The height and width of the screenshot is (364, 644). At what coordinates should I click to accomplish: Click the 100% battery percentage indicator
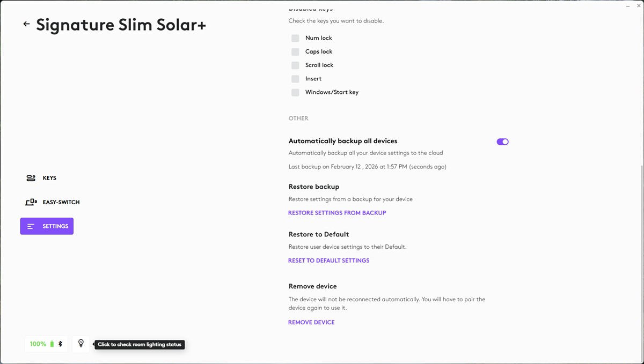click(38, 344)
